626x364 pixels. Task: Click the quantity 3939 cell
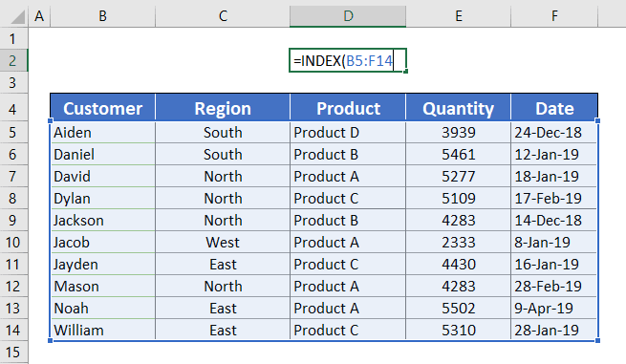pyautogui.click(x=459, y=133)
